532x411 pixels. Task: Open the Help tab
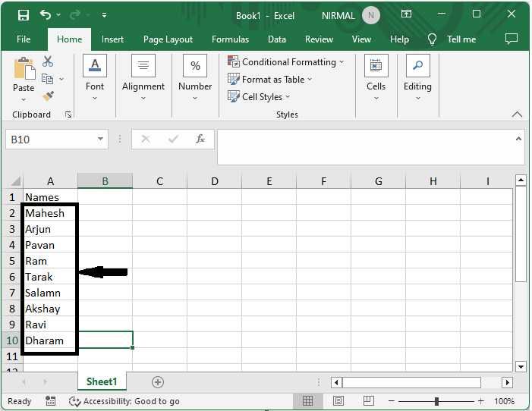[x=399, y=39]
